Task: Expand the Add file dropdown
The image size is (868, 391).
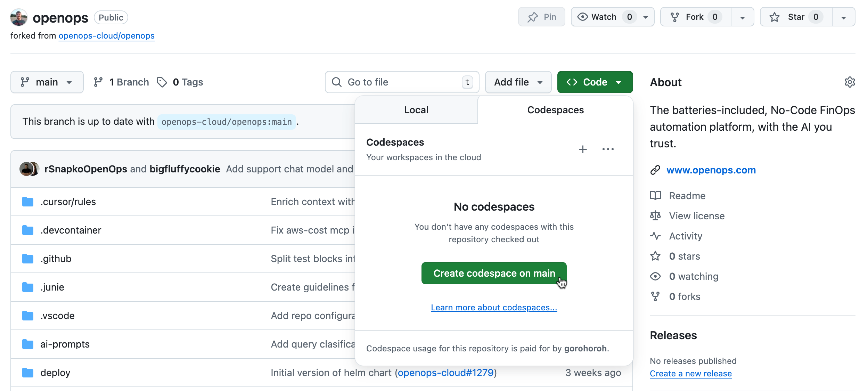Action: 518,82
